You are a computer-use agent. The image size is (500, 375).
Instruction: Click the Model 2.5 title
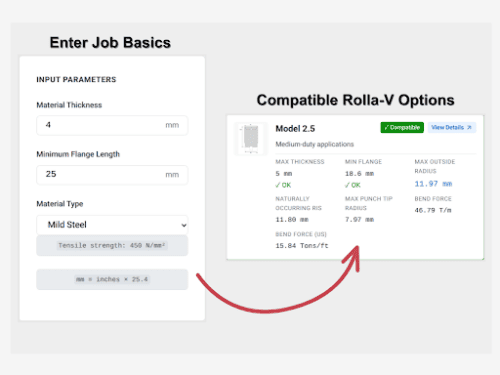point(295,129)
